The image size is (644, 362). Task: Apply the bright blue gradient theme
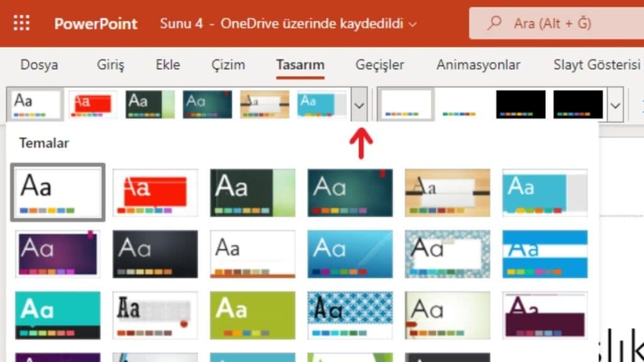point(350,254)
